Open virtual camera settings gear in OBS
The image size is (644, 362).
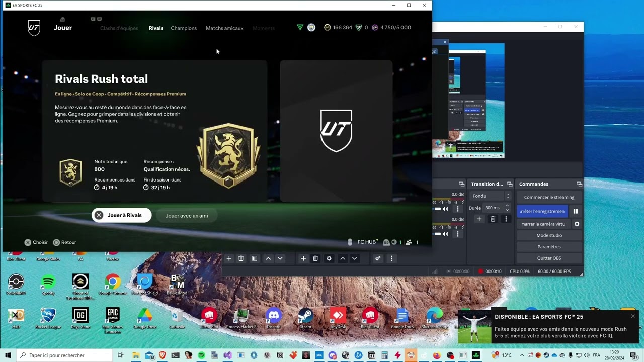click(x=577, y=224)
